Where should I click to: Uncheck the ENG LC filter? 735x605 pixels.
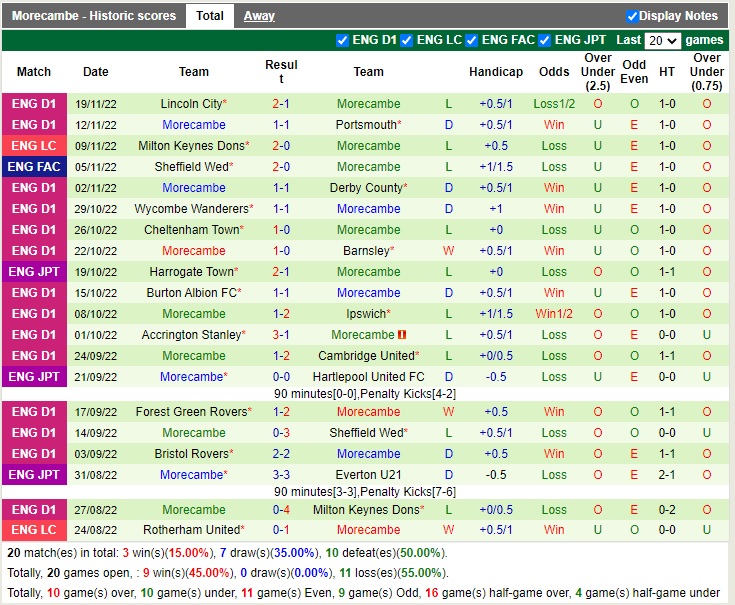point(406,41)
